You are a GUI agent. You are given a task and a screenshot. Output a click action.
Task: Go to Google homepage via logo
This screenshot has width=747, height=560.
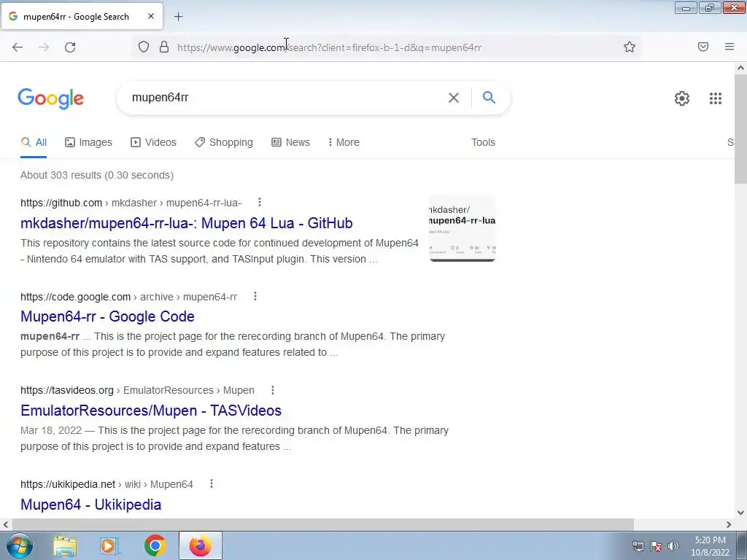[50, 98]
